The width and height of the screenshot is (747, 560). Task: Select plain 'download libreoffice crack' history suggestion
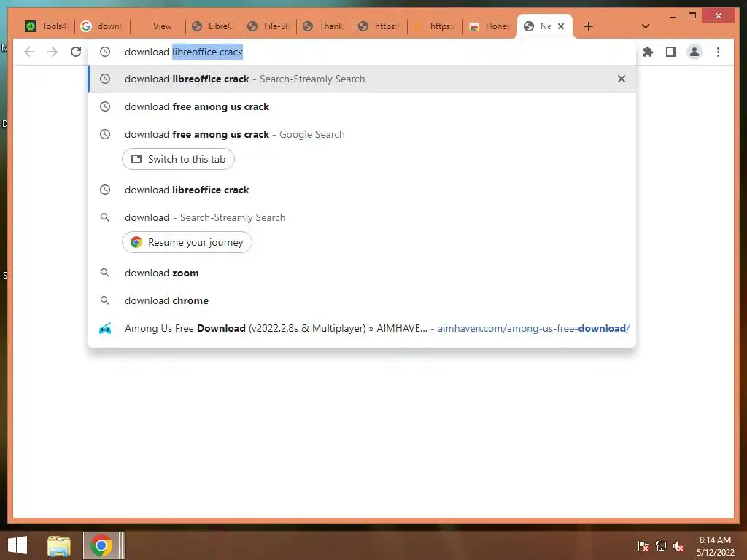[x=362, y=190]
